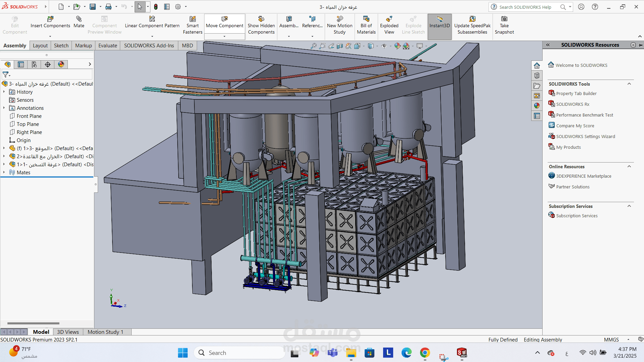Toggle Show Hidden Components

[261, 25]
